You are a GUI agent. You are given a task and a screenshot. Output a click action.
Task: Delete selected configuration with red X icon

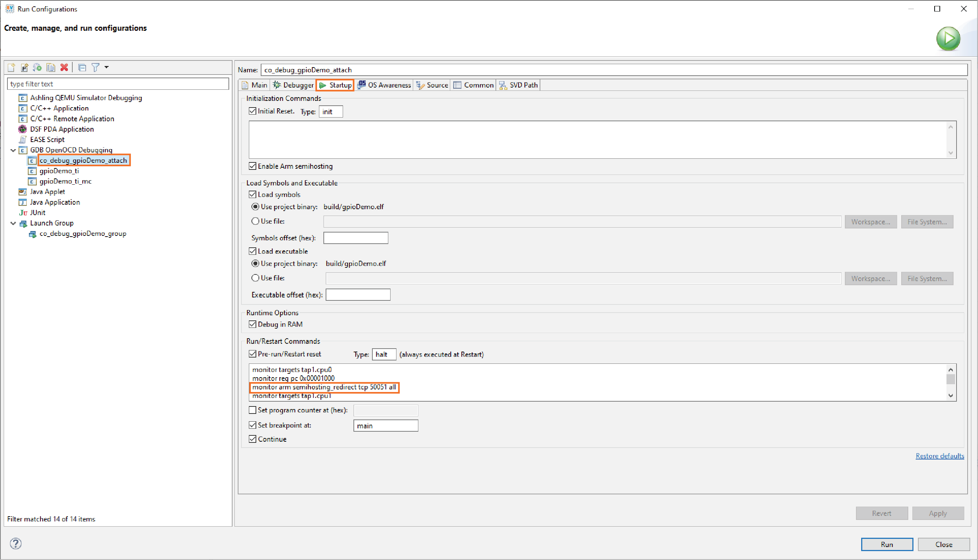coord(64,67)
